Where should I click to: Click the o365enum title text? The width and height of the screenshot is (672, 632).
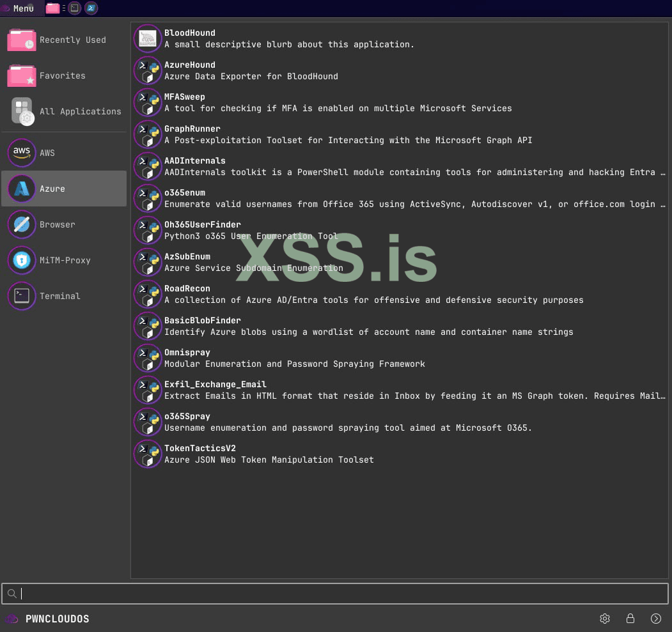[184, 193]
